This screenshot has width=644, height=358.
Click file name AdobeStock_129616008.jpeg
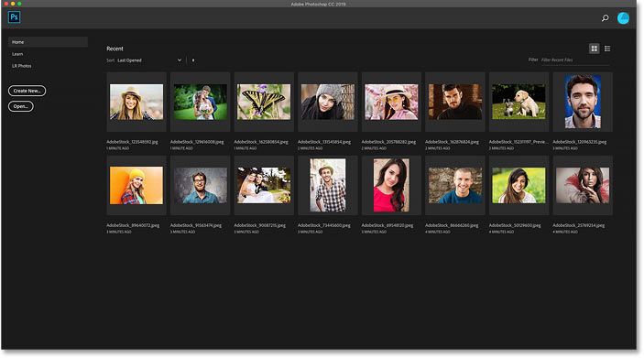(x=197, y=142)
